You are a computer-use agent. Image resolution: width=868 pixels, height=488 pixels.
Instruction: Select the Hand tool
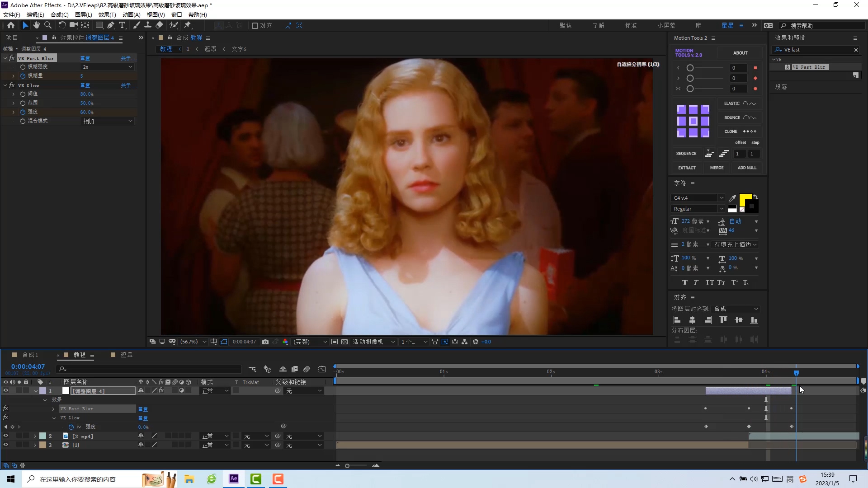[37, 25]
